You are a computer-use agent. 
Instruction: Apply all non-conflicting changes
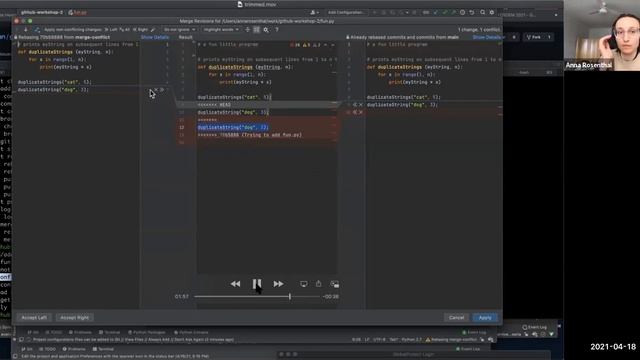(x=125, y=30)
